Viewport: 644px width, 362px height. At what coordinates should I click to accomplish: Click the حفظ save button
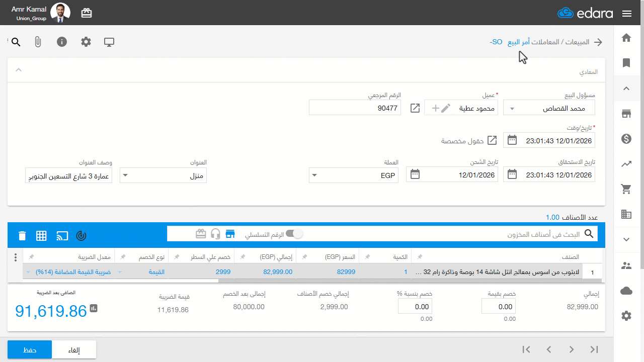[30, 349]
